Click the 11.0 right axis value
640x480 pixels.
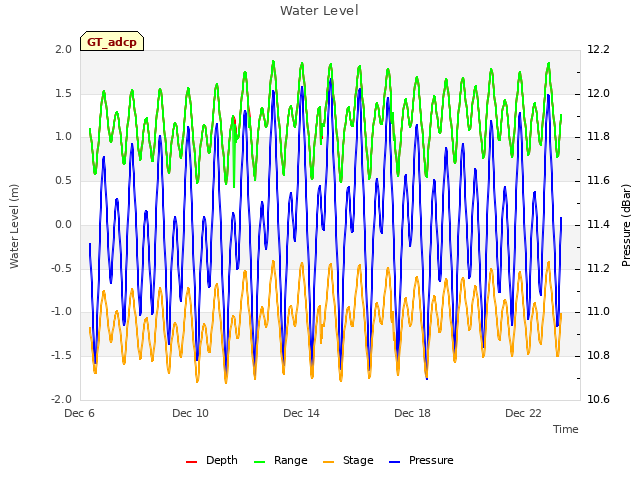pyautogui.click(x=598, y=312)
